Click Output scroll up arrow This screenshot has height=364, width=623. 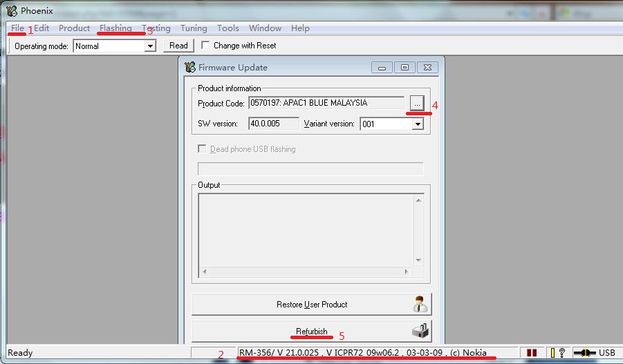[418, 200]
